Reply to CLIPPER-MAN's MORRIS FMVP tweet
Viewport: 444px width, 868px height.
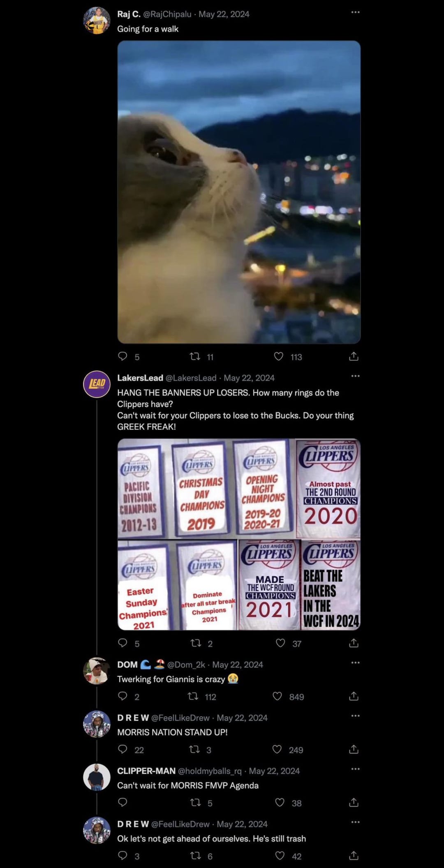pyautogui.click(x=123, y=802)
